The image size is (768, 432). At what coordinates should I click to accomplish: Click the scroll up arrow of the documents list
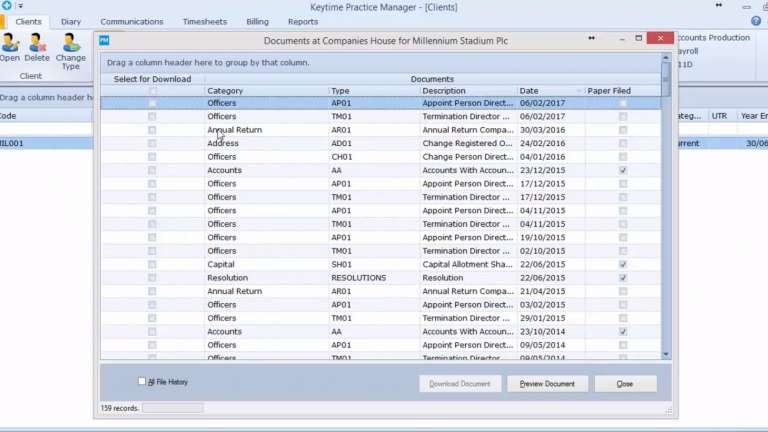[666, 58]
